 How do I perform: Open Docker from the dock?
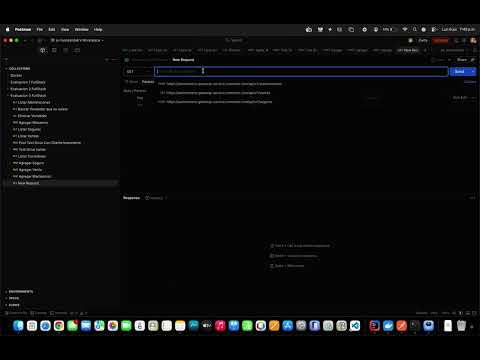point(388,326)
